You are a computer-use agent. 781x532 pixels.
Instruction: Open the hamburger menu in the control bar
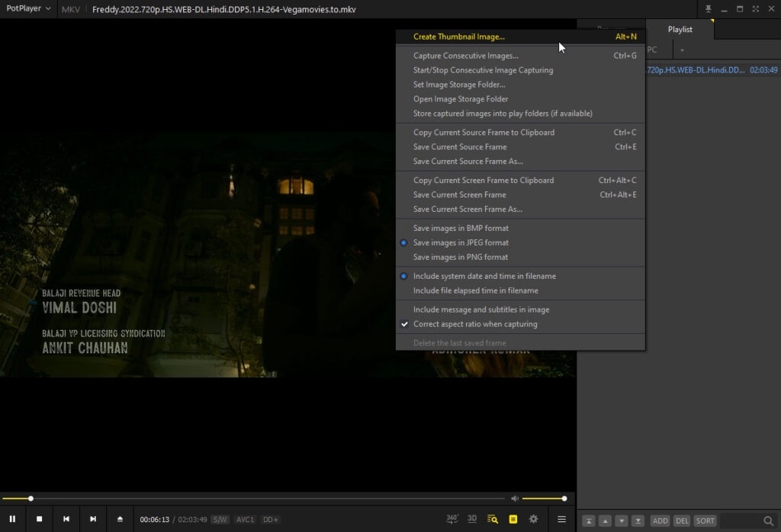pos(561,519)
